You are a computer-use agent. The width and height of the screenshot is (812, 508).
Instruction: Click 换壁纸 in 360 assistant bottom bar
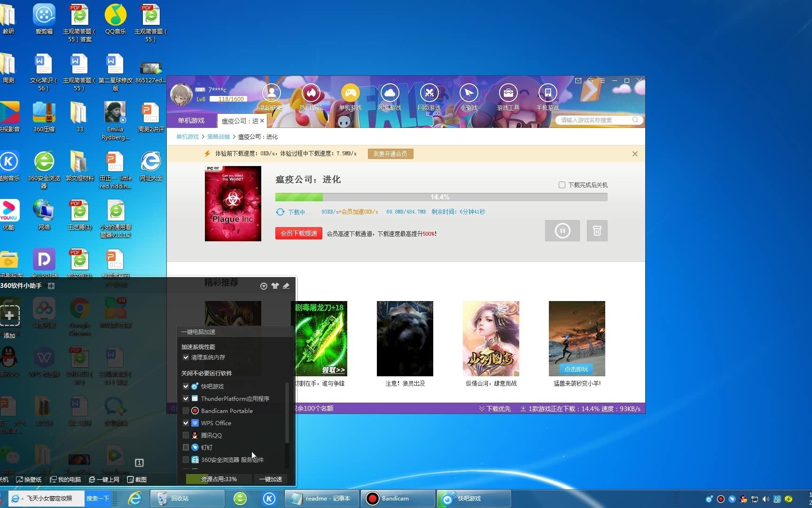(29, 479)
